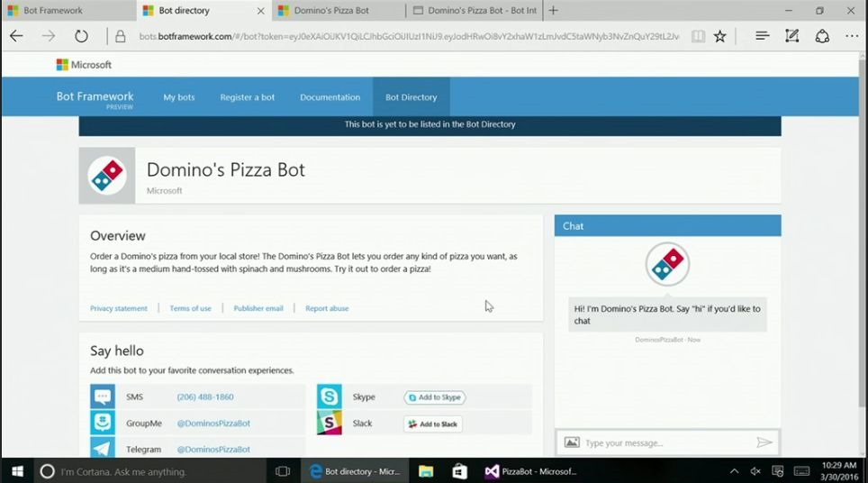Click the Share icon in the Edge toolbar
This screenshot has height=483, width=868.
point(822,37)
